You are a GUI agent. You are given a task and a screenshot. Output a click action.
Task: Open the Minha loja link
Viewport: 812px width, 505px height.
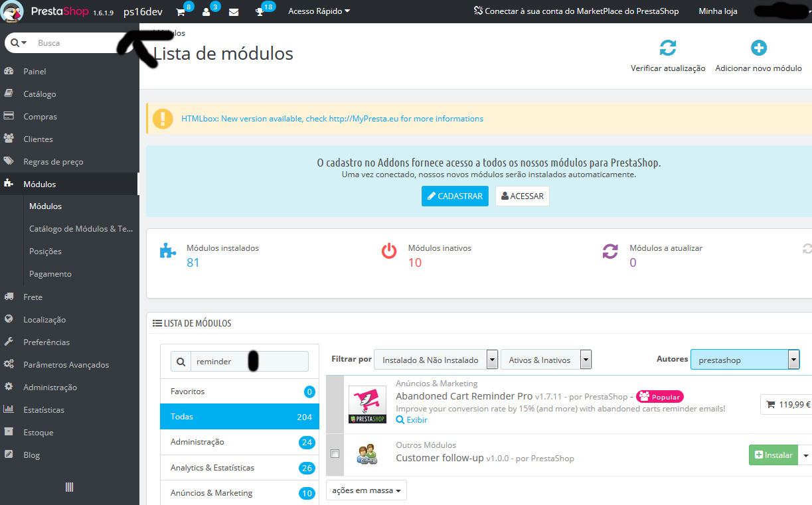(x=718, y=11)
